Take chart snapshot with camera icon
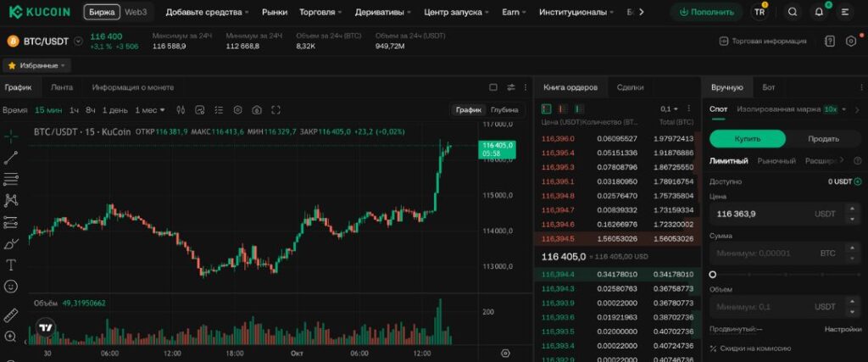 [x=256, y=110]
